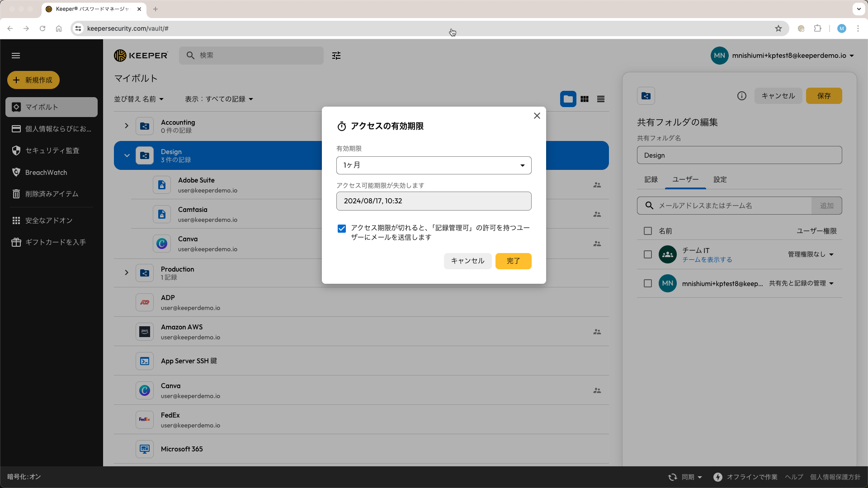Viewport: 868px width, 488px height.
Task: Click チームを表示する link
Action: click(707, 260)
